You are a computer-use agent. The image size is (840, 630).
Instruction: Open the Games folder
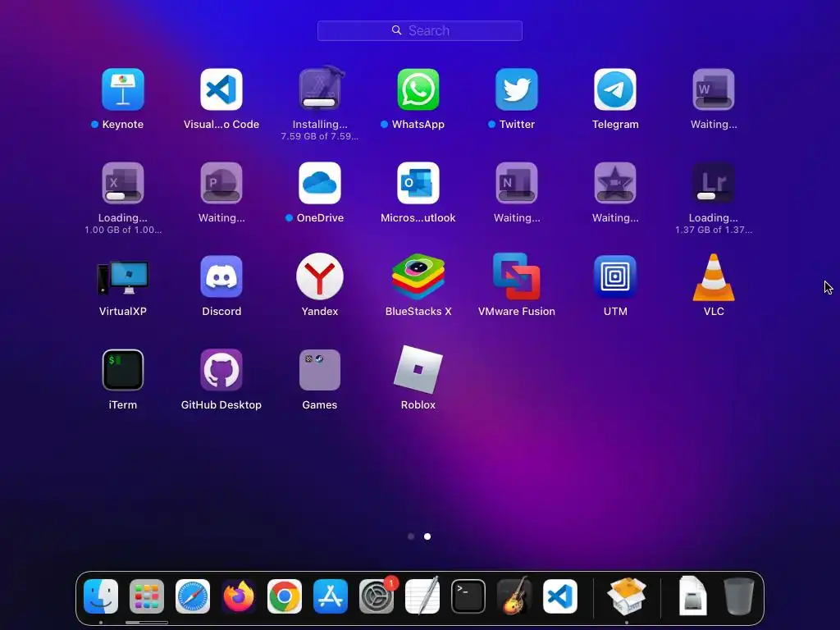click(320, 370)
